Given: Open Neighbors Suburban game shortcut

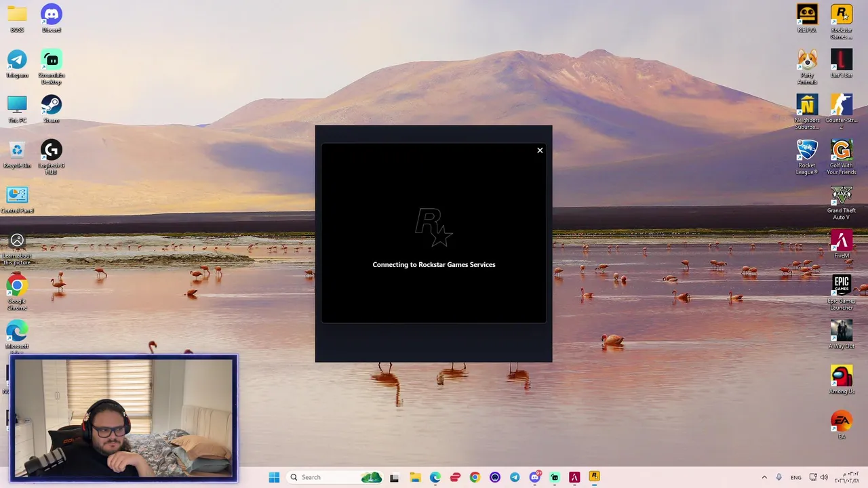Looking at the screenshot, I should 807,112.
